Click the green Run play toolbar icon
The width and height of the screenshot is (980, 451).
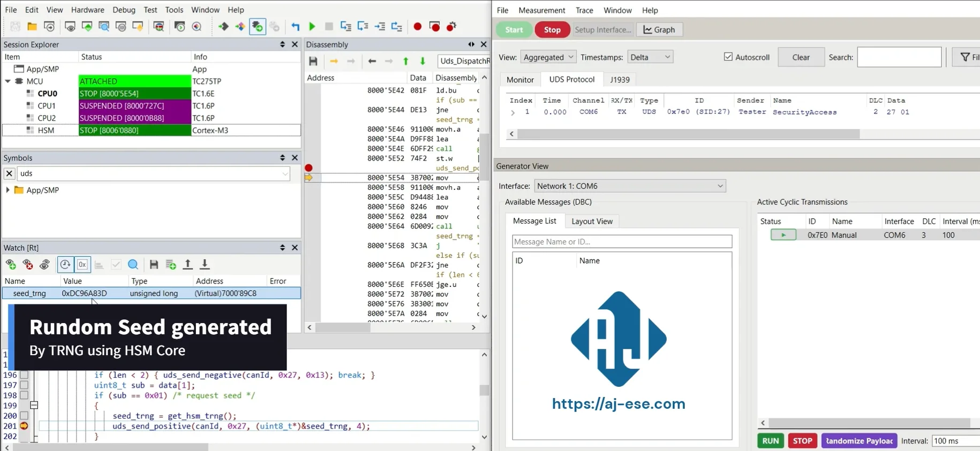click(x=312, y=27)
